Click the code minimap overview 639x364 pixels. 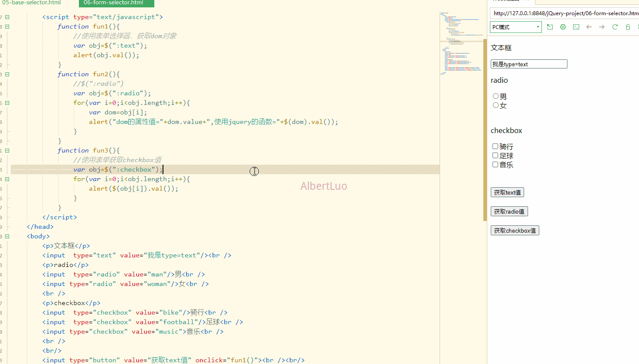[x=462, y=43]
